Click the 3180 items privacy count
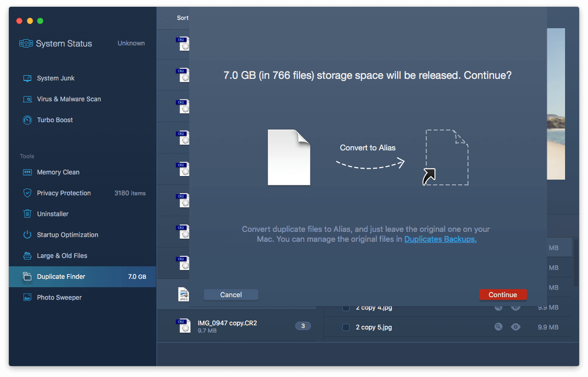Image resolution: width=588 pixels, height=377 pixels. pos(130,193)
